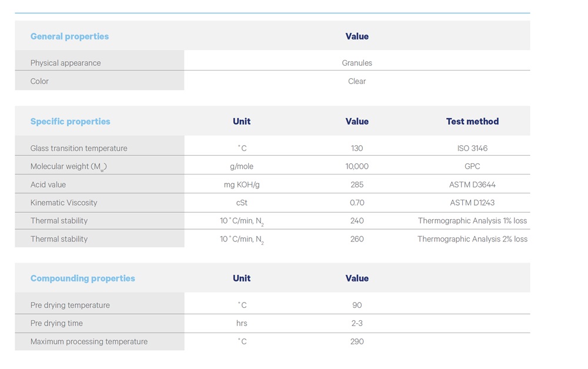
Task: Click the Molecular weight row label
Action: [x=68, y=166]
